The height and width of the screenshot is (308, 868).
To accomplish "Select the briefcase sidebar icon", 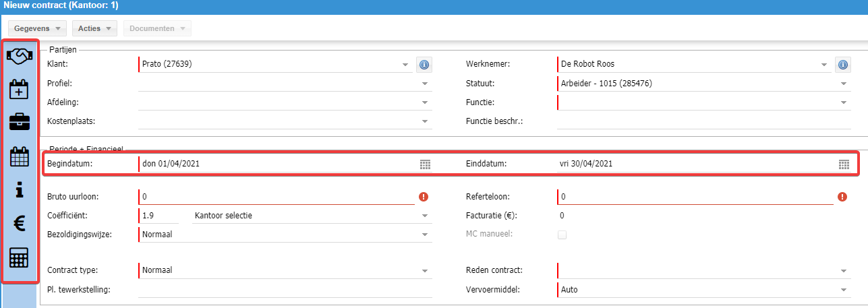I will click(x=20, y=122).
